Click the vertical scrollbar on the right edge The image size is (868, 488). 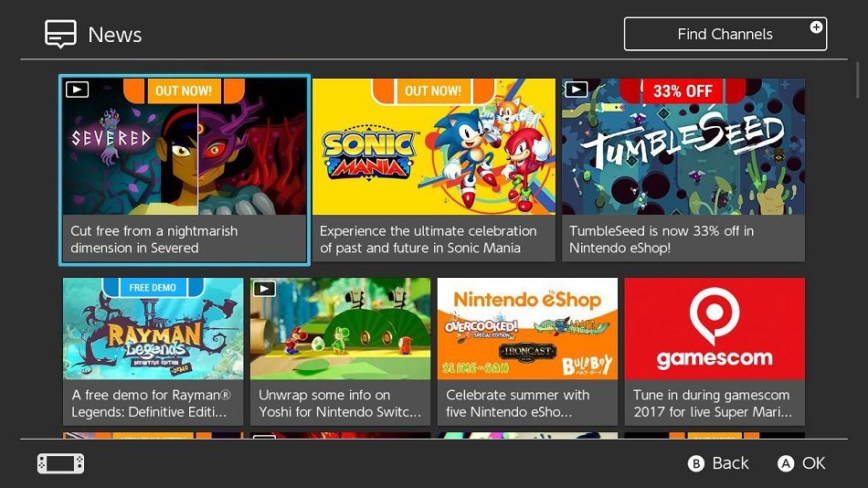[857, 80]
